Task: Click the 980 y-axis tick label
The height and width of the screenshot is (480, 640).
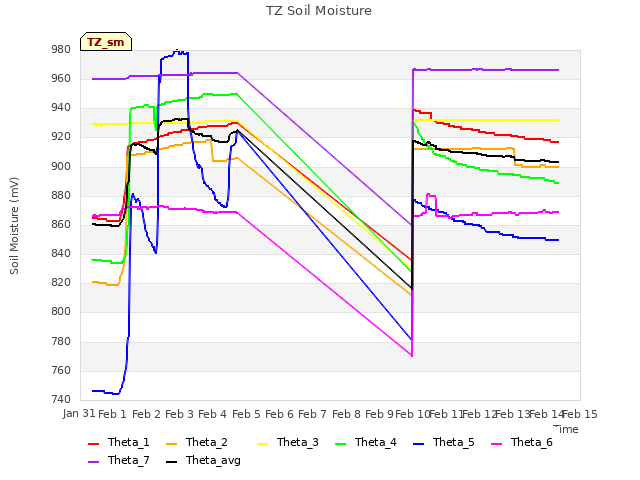Action: click(61, 50)
